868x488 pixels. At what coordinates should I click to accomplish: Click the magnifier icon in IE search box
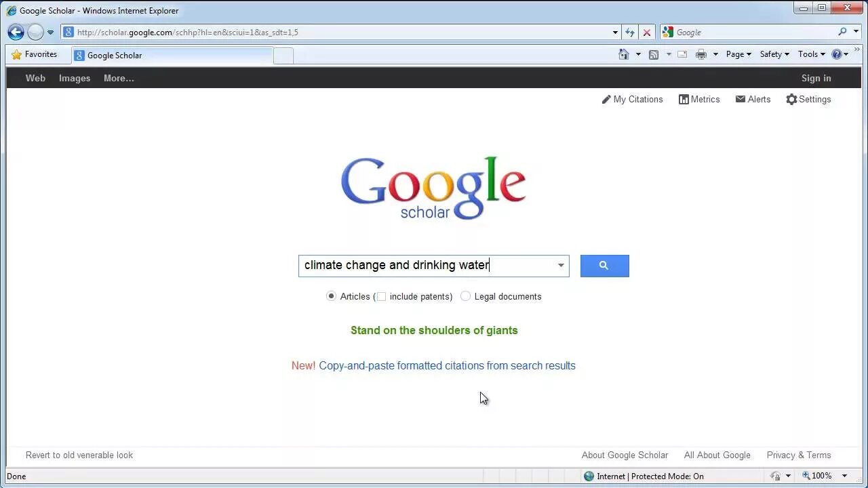tap(842, 32)
